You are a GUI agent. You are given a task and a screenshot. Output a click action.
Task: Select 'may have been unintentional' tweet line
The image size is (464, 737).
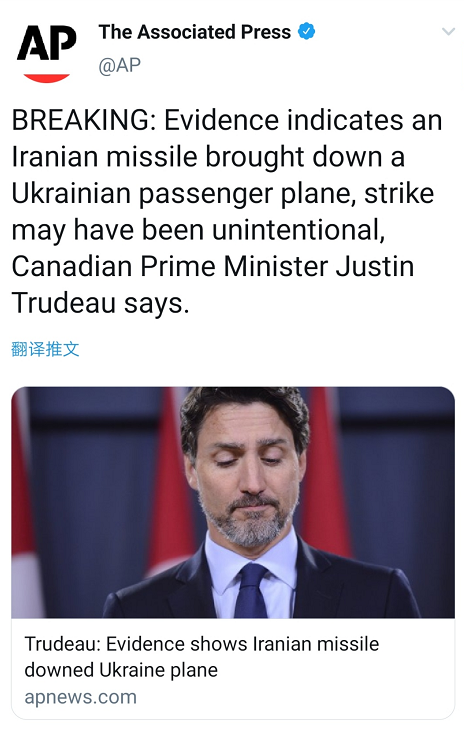[198, 230]
